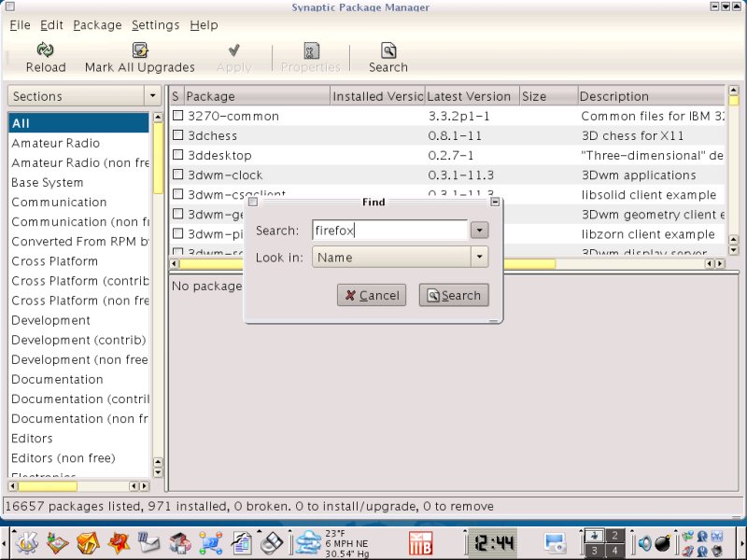Tick the checkbox for 3dchess package
Viewport: 747px width, 560px height.
pyautogui.click(x=177, y=136)
